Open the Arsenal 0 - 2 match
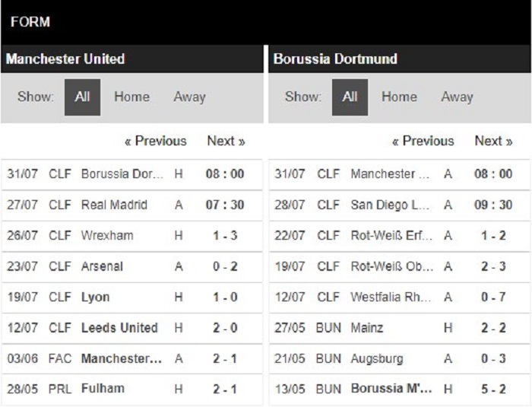Viewport: 532px width, 407px height. click(131, 267)
